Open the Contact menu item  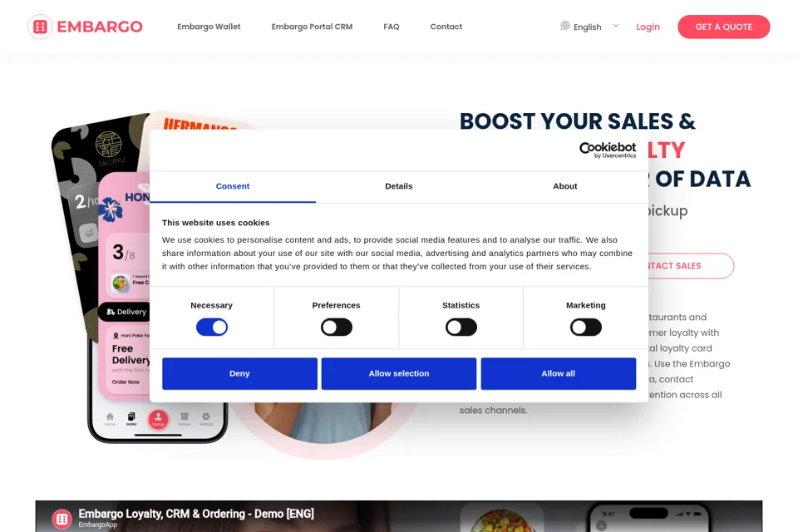446,27
